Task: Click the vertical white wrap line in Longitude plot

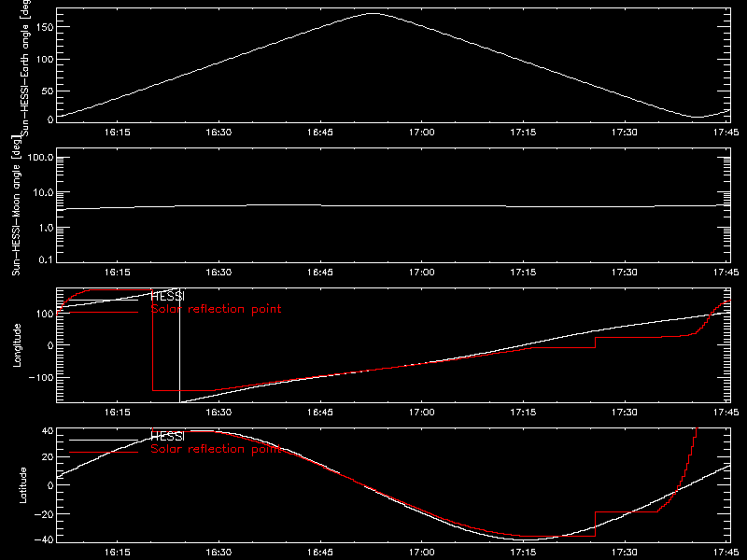Action: [179, 345]
